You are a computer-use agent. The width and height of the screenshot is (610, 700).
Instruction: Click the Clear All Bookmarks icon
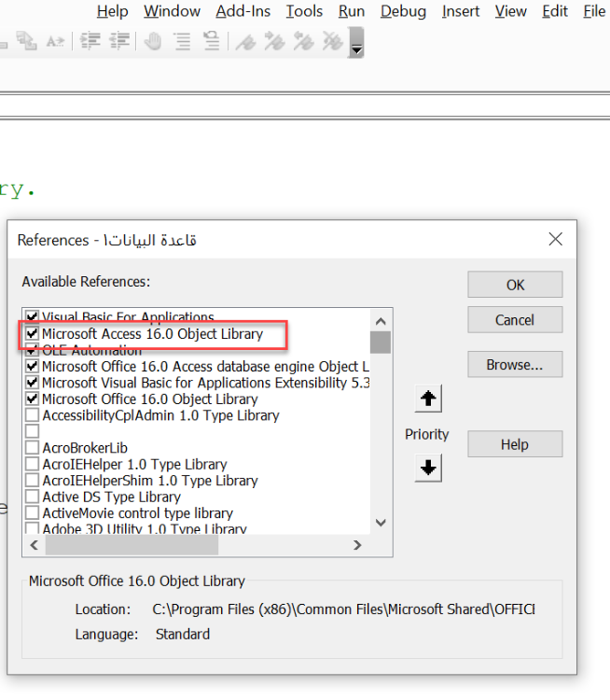tap(333, 41)
